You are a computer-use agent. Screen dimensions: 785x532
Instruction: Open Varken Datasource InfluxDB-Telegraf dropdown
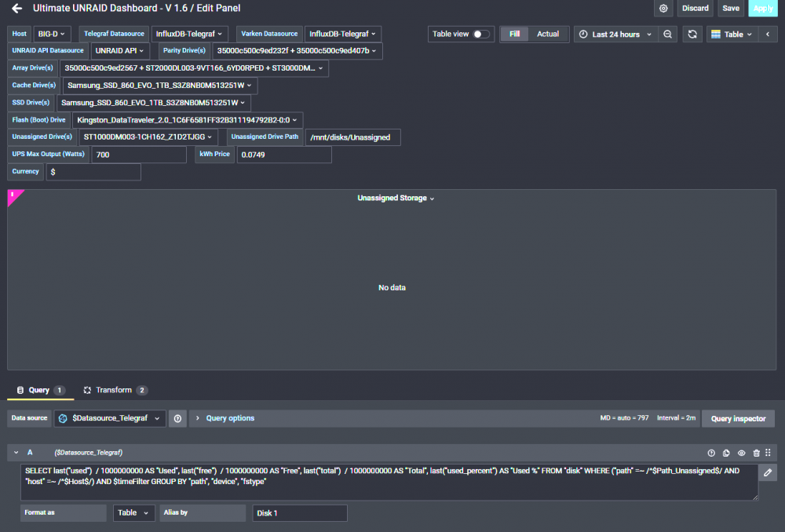[x=342, y=34]
